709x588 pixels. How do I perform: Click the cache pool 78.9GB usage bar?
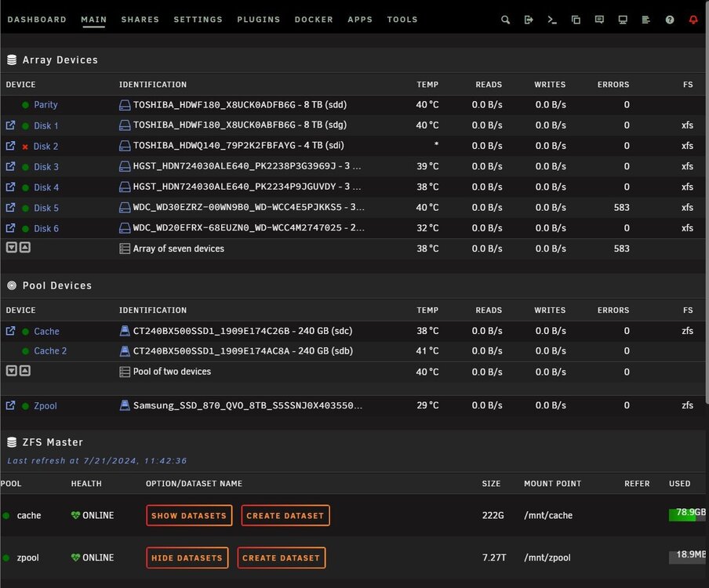(687, 515)
